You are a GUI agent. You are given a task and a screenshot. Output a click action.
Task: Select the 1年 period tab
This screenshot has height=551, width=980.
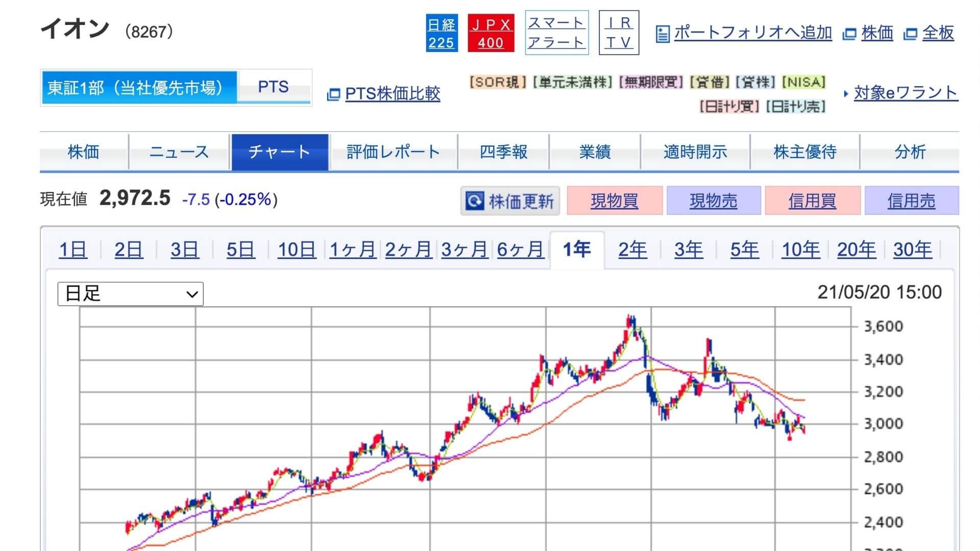(x=577, y=249)
